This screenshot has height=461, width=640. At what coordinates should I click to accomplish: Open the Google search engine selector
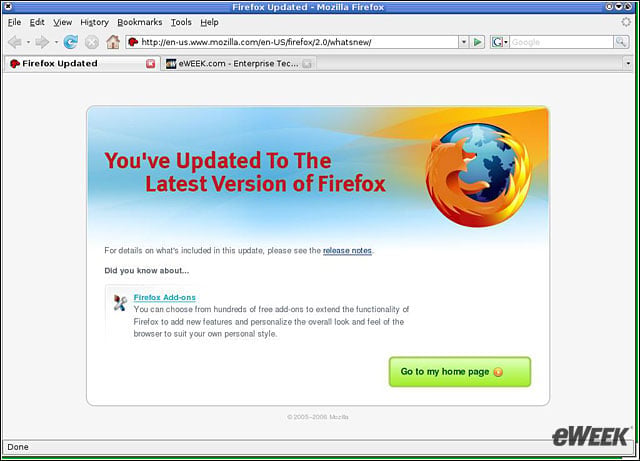[x=500, y=42]
